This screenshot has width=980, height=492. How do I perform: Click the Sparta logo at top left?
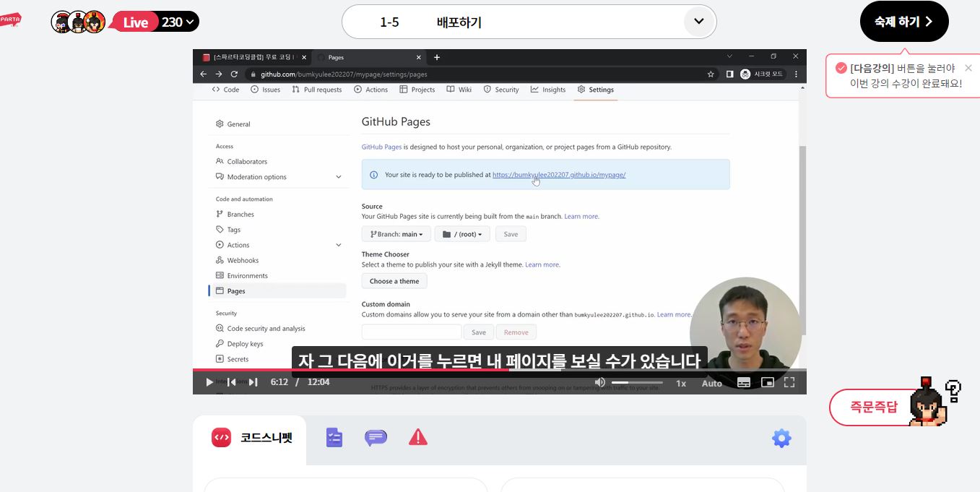pos(10,20)
